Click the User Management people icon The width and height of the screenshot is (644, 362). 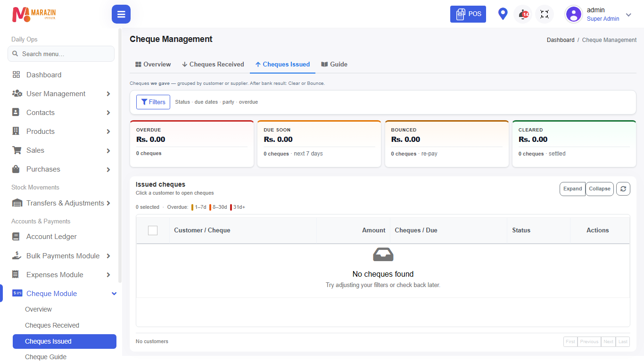click(17, 93)
